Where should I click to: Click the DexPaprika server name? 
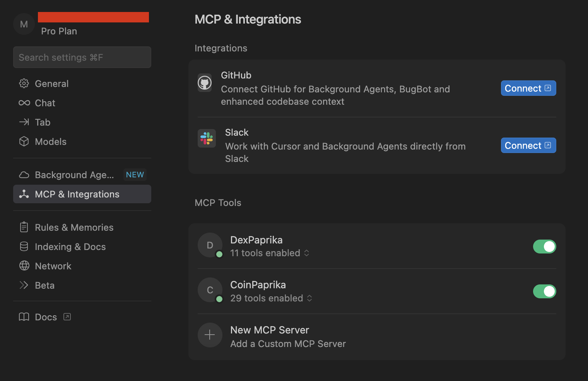click(256, 240)
